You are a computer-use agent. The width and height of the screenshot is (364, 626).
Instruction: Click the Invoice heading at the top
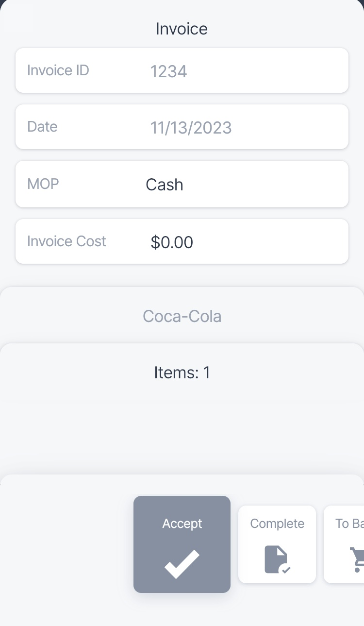tap(182, 29)
